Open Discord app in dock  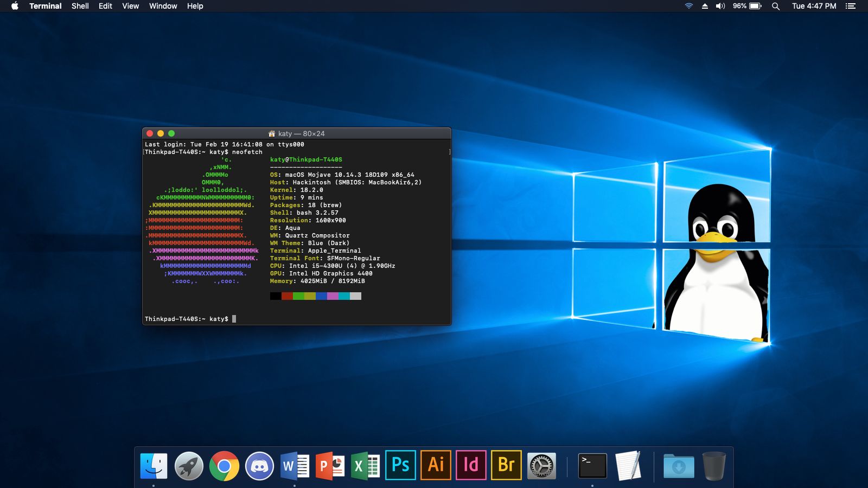tap(259, 465)
